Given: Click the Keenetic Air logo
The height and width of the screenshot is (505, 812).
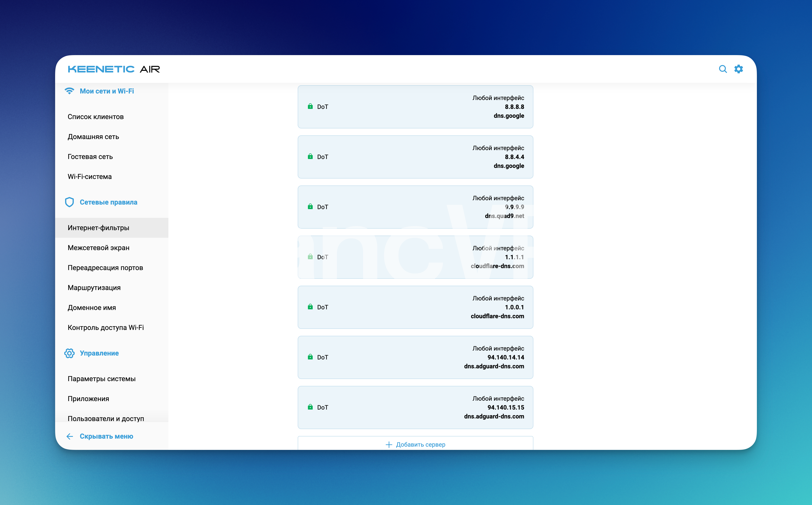Looking at the screenshot, I should 114,69.
